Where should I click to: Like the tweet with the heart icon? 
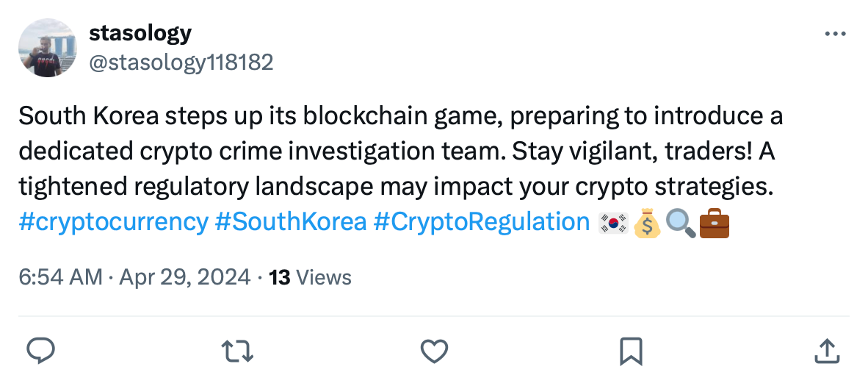click(x=434, y=351)
